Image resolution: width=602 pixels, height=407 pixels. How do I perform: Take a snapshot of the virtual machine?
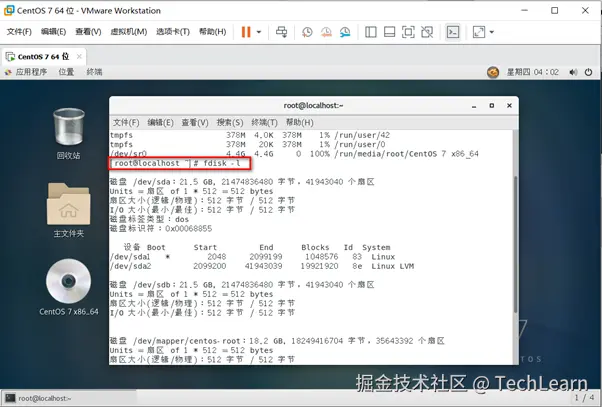307,32
